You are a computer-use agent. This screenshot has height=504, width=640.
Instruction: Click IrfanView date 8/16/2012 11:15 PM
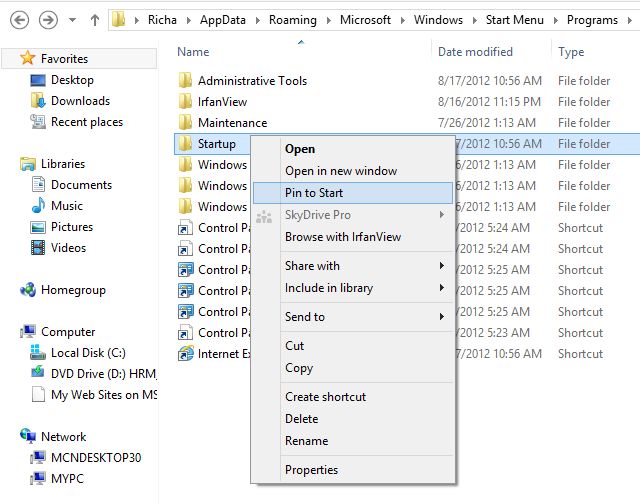[489, 102]
